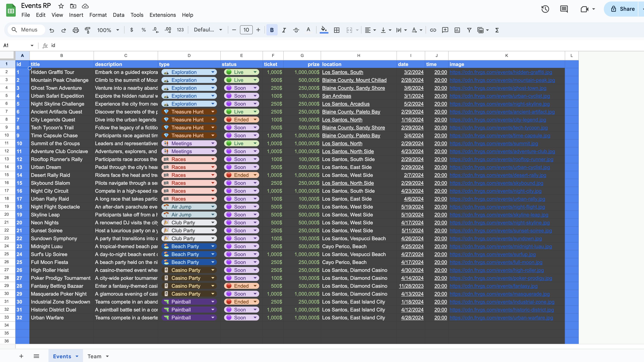Toggle italic formatting button

tap(284, 30)
